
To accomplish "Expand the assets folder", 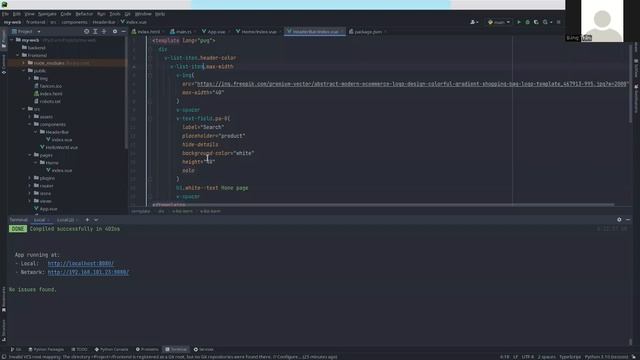I will coord(30,117).
